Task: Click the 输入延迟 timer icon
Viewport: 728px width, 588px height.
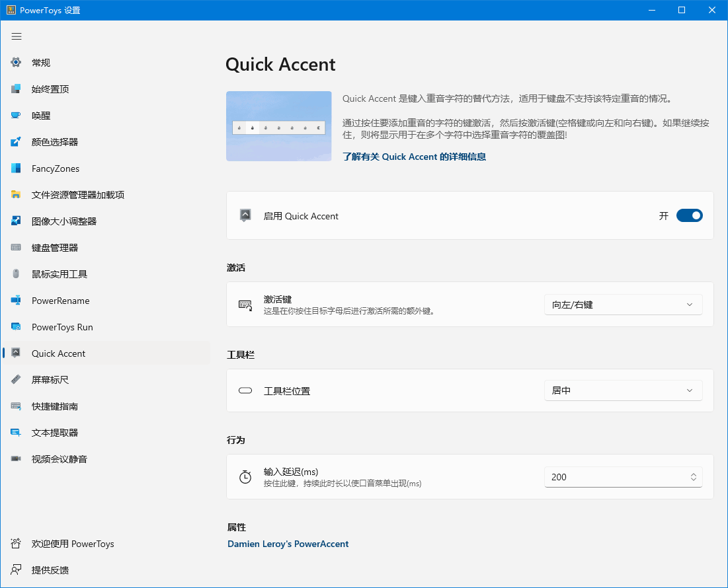Action: (245, 477)
